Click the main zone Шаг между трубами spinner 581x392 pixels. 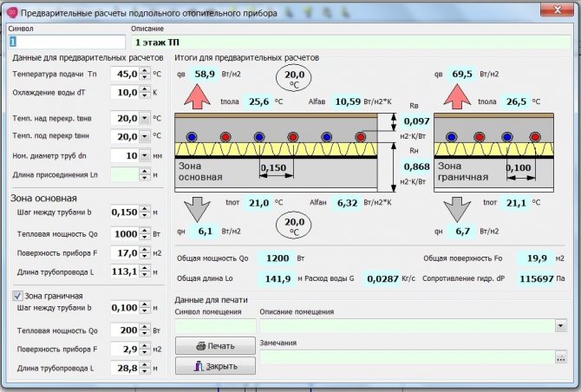point(145,212)
